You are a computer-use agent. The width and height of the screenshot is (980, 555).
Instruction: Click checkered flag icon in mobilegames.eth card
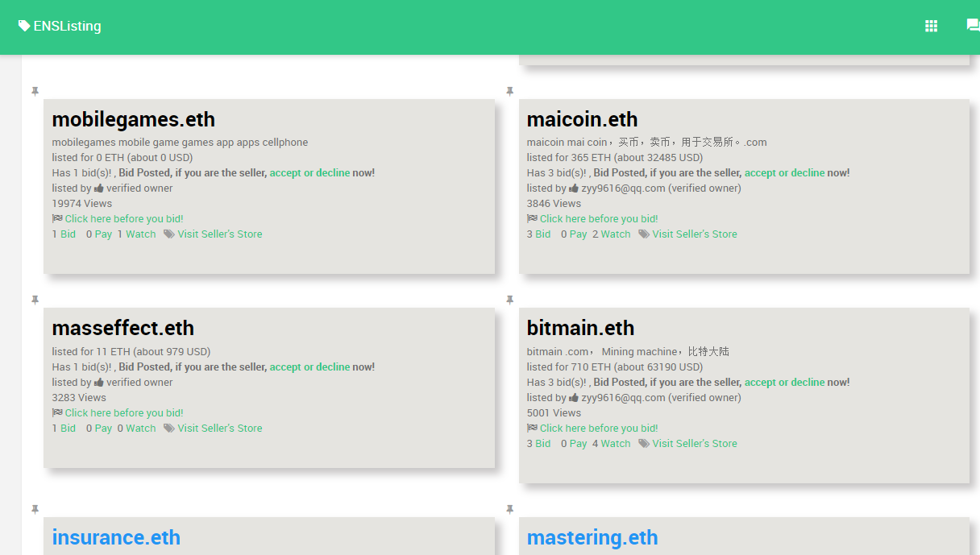pyautogui.click(x=57, y=218)
